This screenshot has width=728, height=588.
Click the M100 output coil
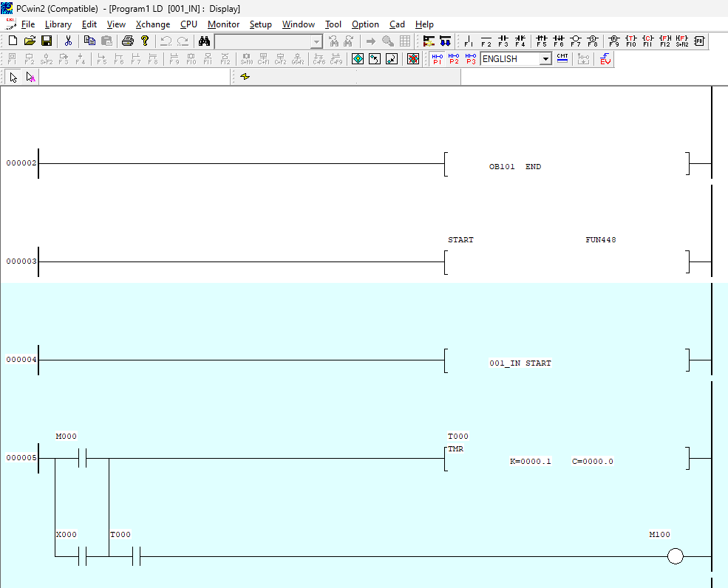(675, 557)
